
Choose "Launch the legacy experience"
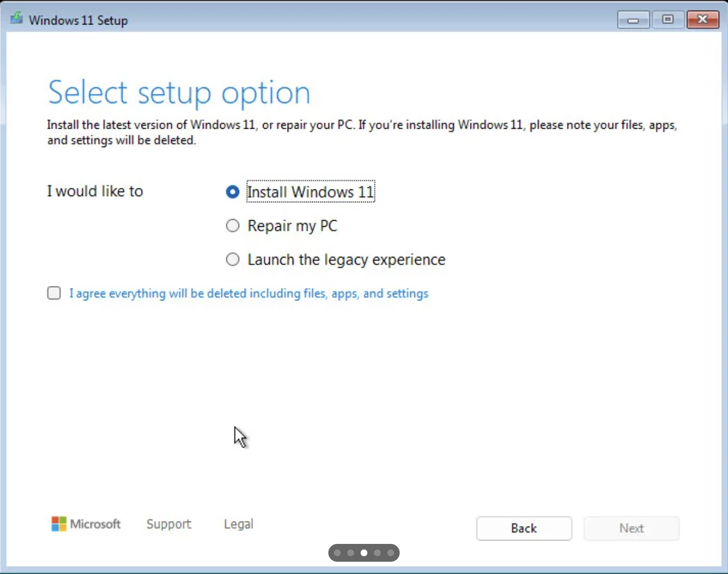pyautogui.click(x=232, y=259)
